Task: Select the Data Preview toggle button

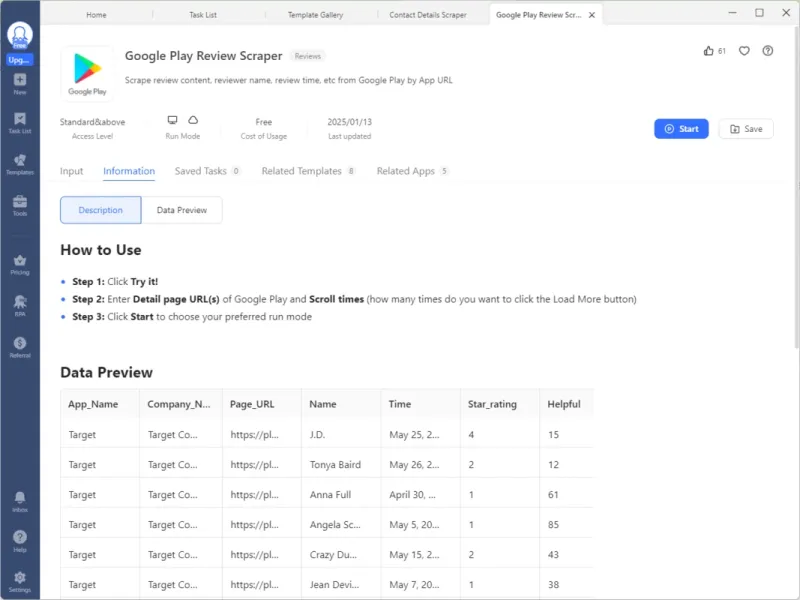Action: coord(182,210)
